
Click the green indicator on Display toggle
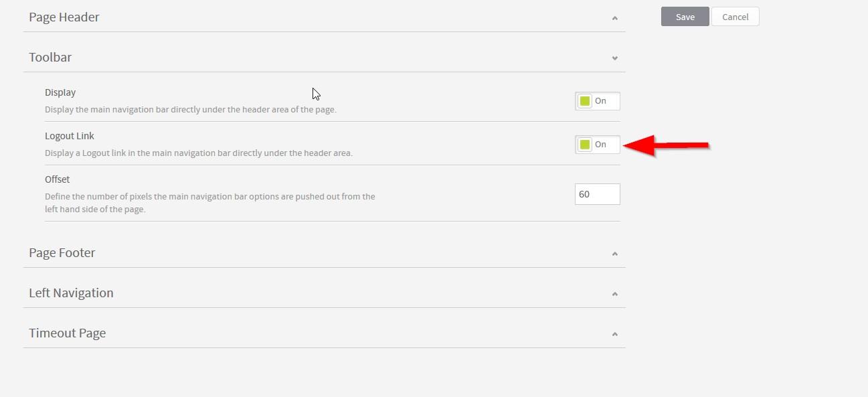tap(585, 101)
